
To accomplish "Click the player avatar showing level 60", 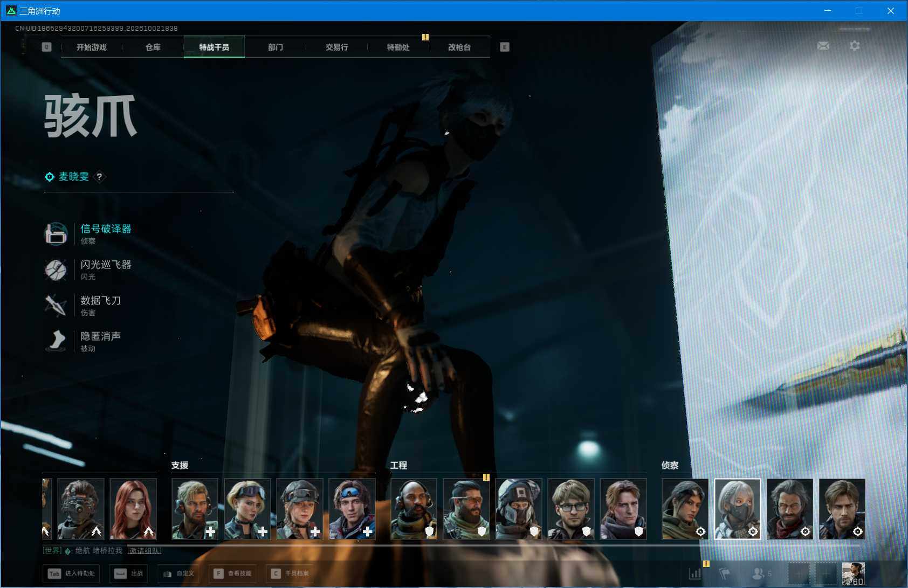I will (x=853, y=573).
